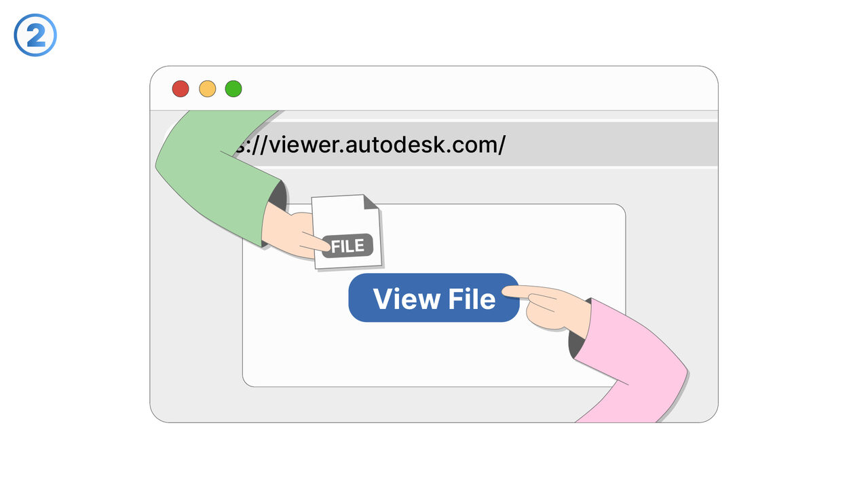Click the browser window title bar
Image resolution: width=868 pixels, height=489 pixels.
tap(475, 89)
